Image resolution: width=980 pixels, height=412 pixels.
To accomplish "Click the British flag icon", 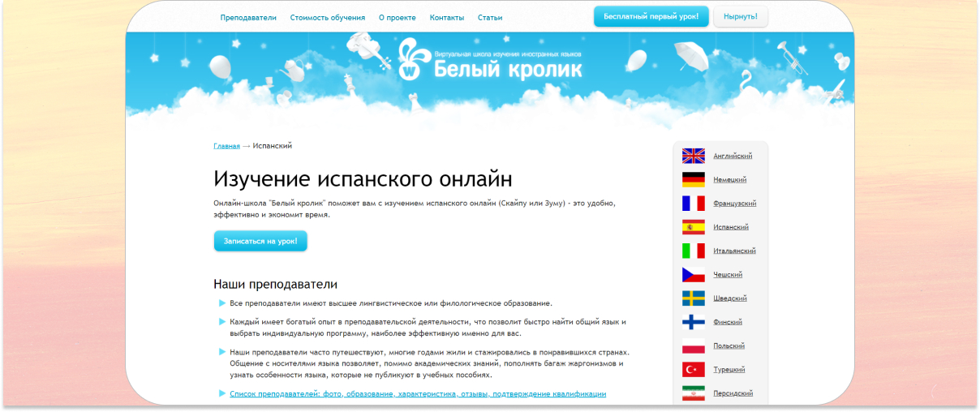I will pyautogui.click(x=693, y=156).
